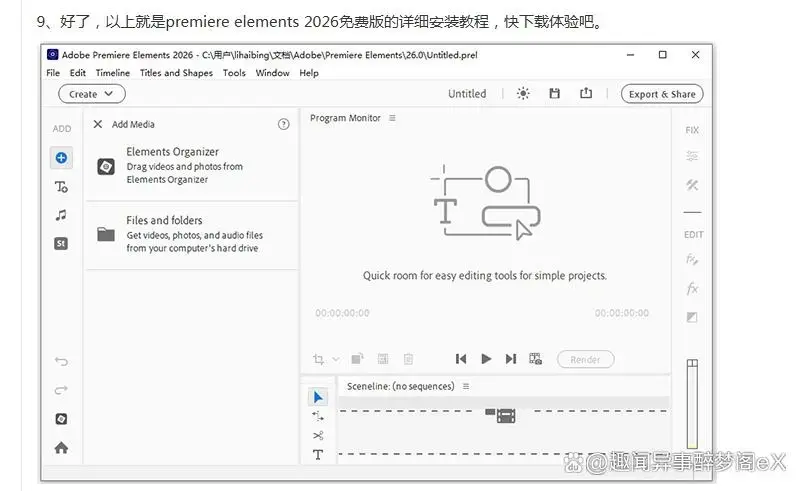This screenshot has width=802, height=491.
Task: Open the Titles tool in left sidebar
Action: [61, 187]
